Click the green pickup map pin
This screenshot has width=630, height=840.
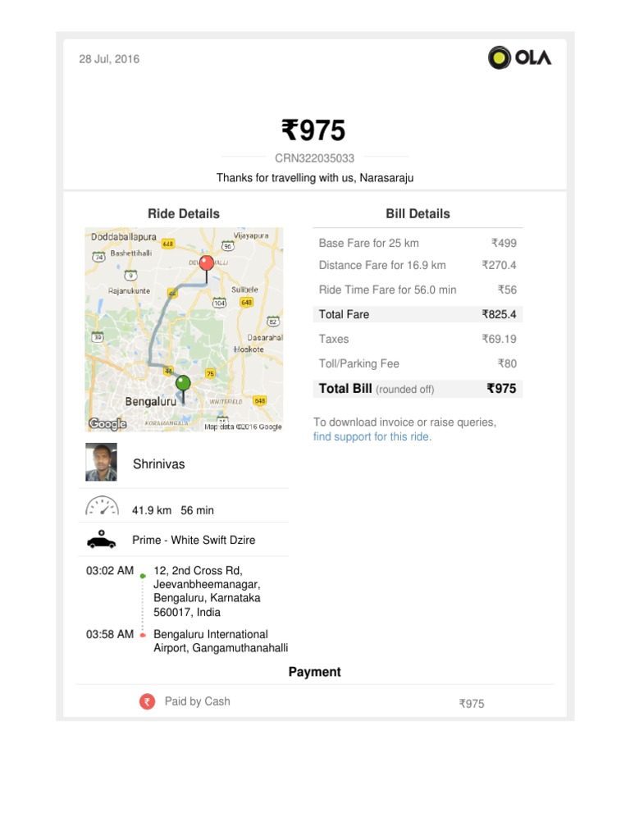point(183,383)
